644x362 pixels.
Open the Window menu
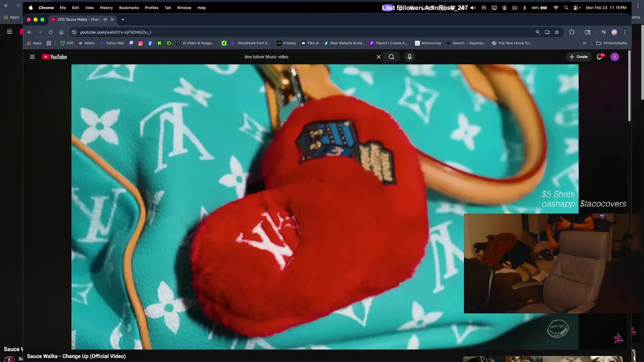184,8
